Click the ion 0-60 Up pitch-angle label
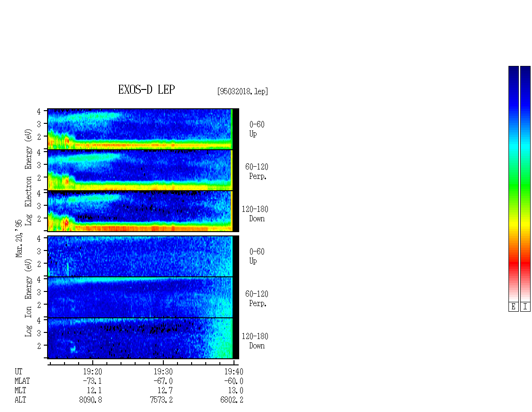532x412 pixels. [257, 256]
